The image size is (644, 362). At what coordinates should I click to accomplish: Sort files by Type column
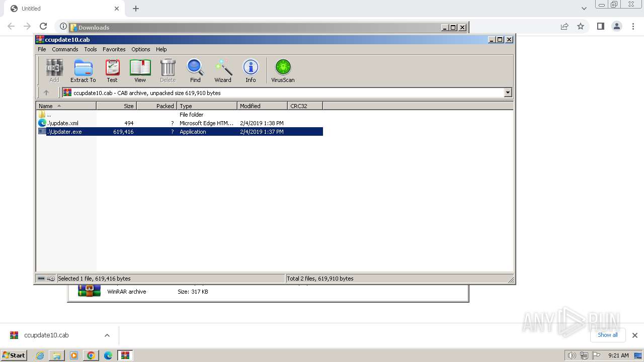click(x=207, y=106)
